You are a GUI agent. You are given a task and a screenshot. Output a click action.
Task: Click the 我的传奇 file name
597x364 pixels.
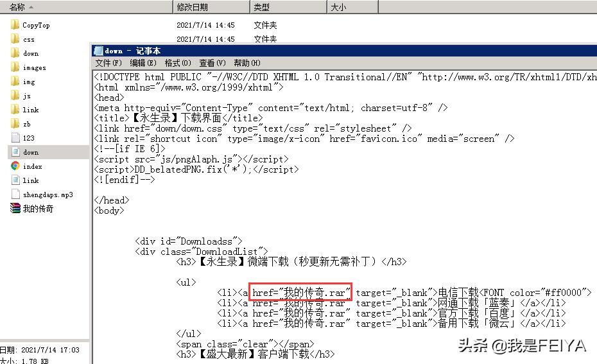tap(38, 209)
